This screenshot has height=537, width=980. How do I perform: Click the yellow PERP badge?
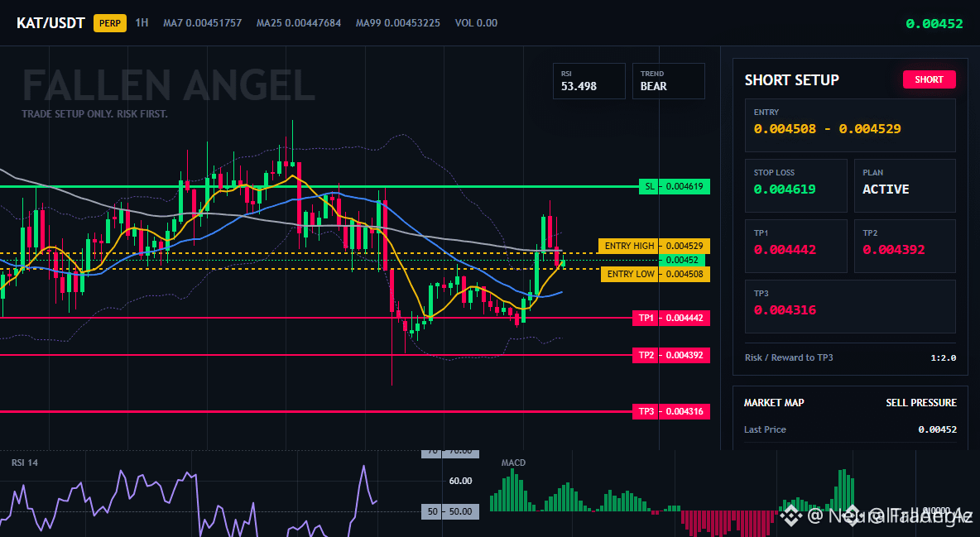110,23
